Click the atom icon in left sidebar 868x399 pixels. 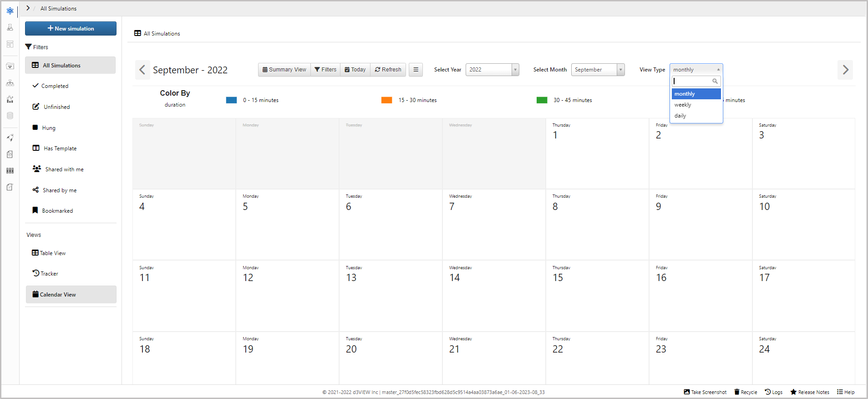click(10, 10)
